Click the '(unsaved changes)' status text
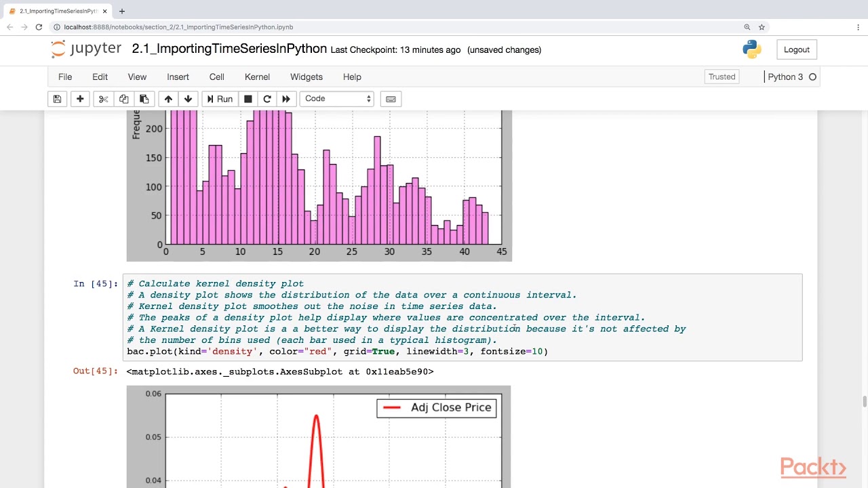This screenshot has width=868, height=488. click(x=505, y=49)
